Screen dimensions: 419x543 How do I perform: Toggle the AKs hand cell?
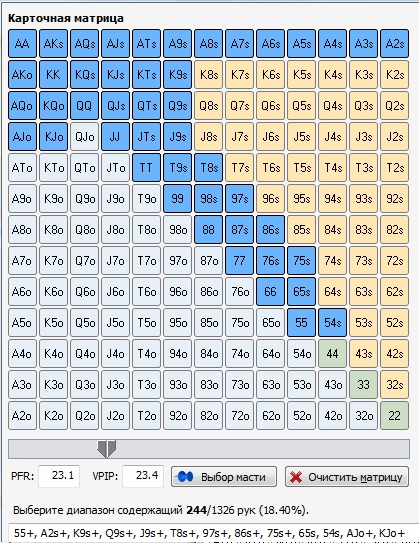coord(53,44)
